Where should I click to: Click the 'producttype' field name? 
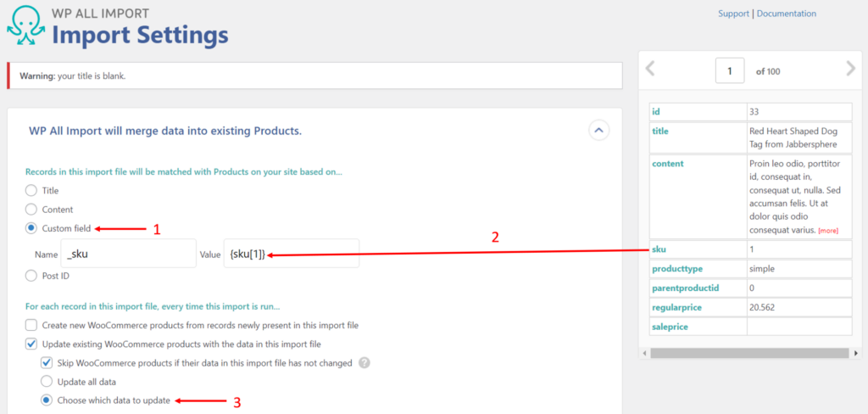[x=676, y=269]
